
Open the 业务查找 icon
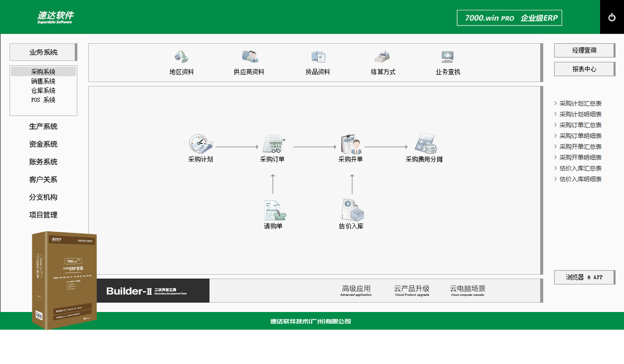click(x=448, y=57)
